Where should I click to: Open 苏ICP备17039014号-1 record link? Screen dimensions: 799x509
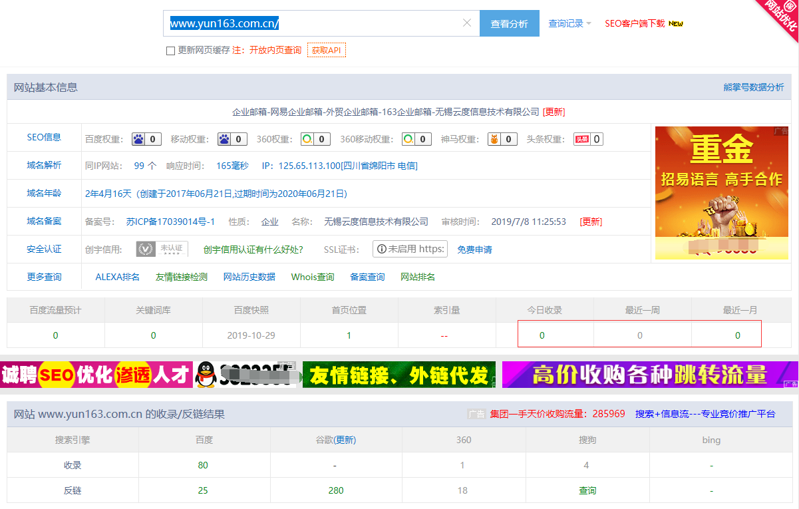[170, 222]
